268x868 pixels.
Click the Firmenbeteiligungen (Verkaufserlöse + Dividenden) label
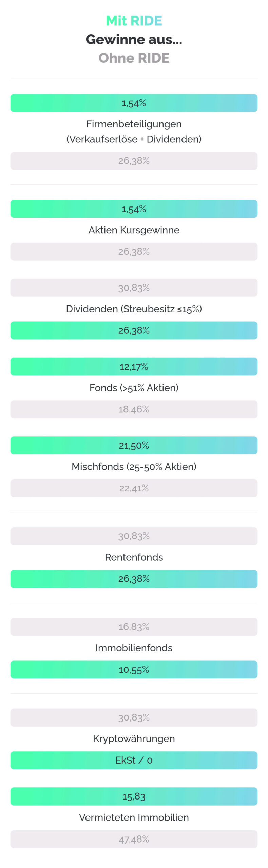[134, 132]
